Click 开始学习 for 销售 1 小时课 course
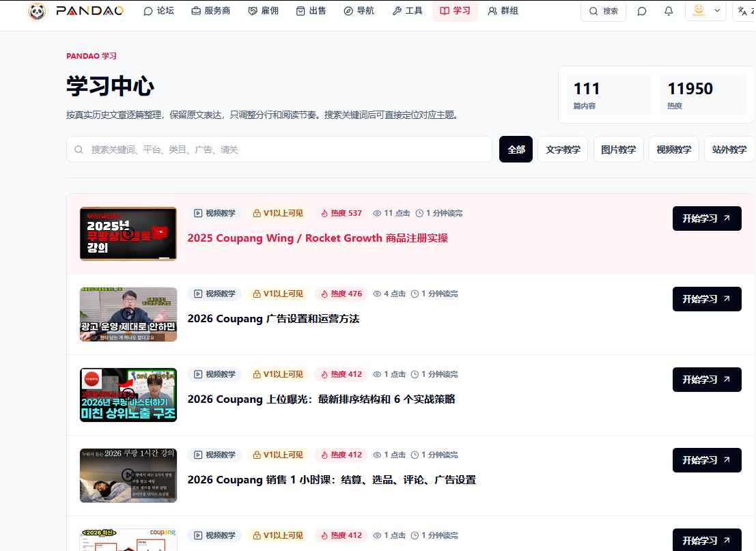 (x=707, y=460)
